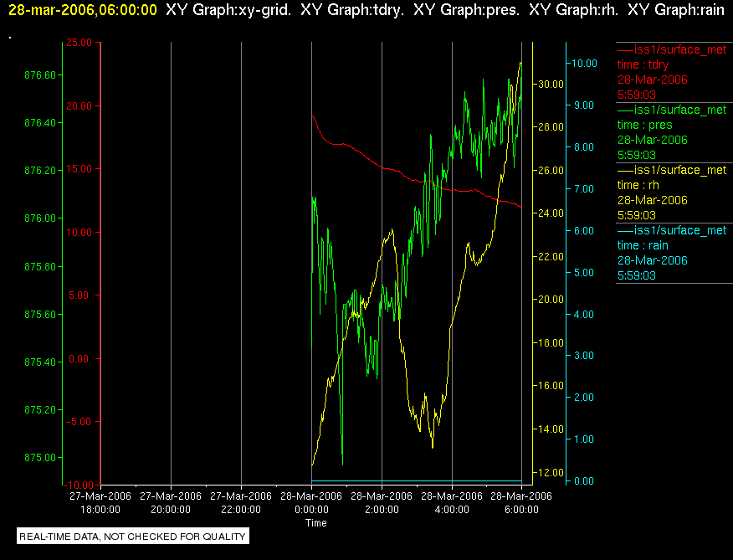Click the timestamp 28-mar-2006,06:00:00 in the title
This screenshot has height=560, width=733.
(x=83, y=10)
